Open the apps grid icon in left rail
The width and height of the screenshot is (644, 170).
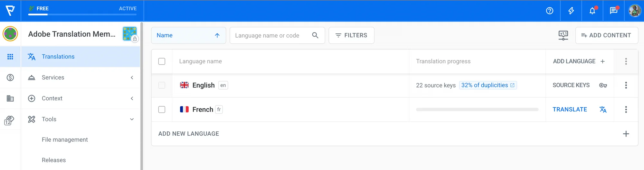[x=10, y=57]
